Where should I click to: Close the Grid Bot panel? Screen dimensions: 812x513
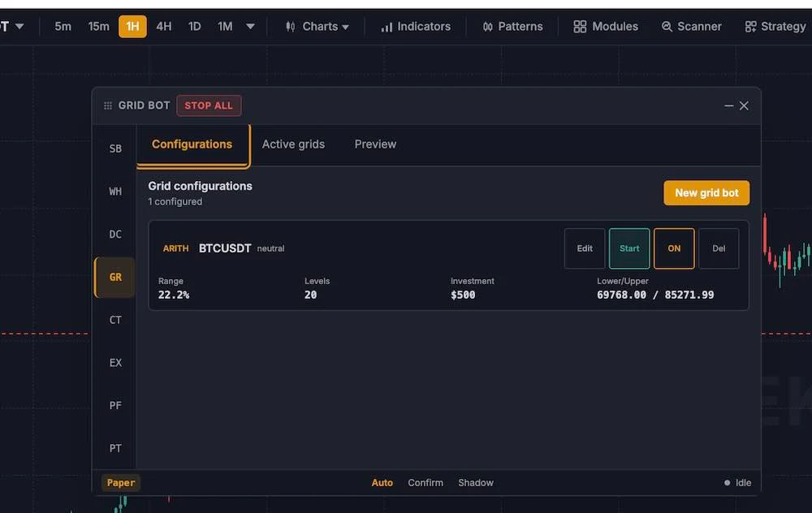pos(744,106)
